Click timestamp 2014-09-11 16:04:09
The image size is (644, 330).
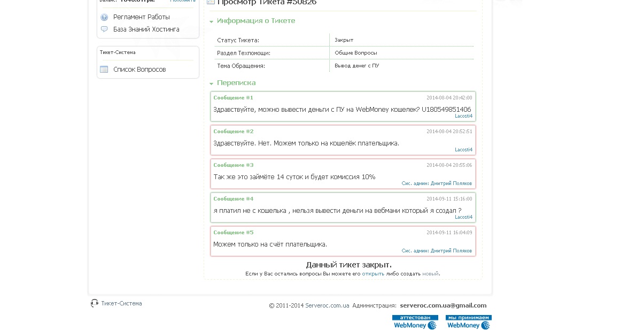pos(449,233)
